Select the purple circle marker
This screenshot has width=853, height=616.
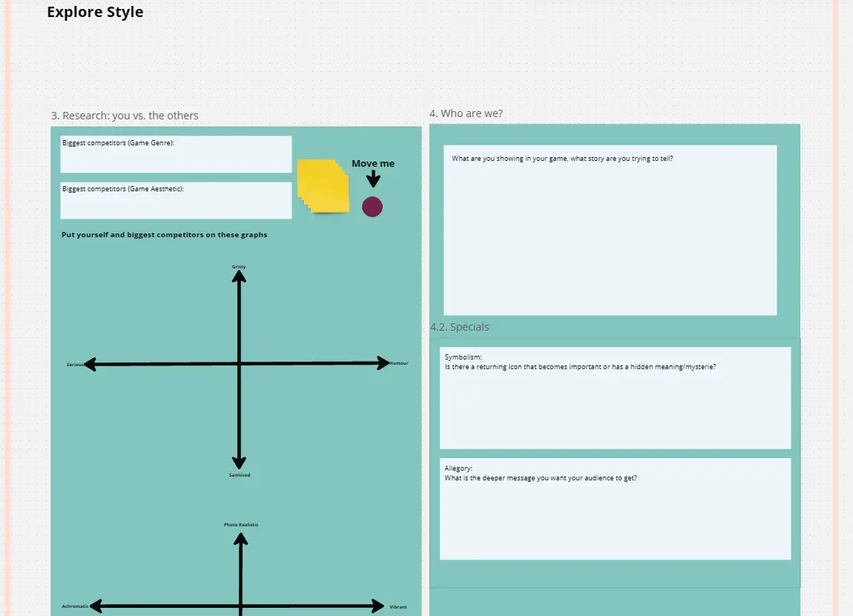pos(372,208)
